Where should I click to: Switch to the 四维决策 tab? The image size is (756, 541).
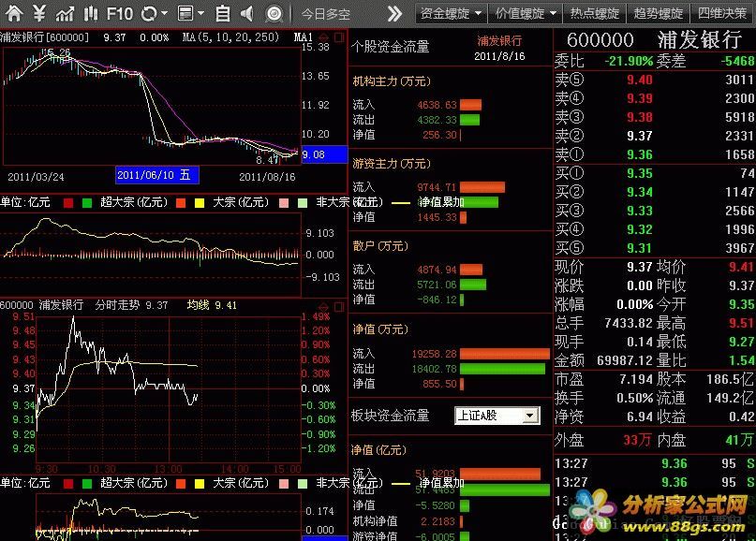pos(722,13)
